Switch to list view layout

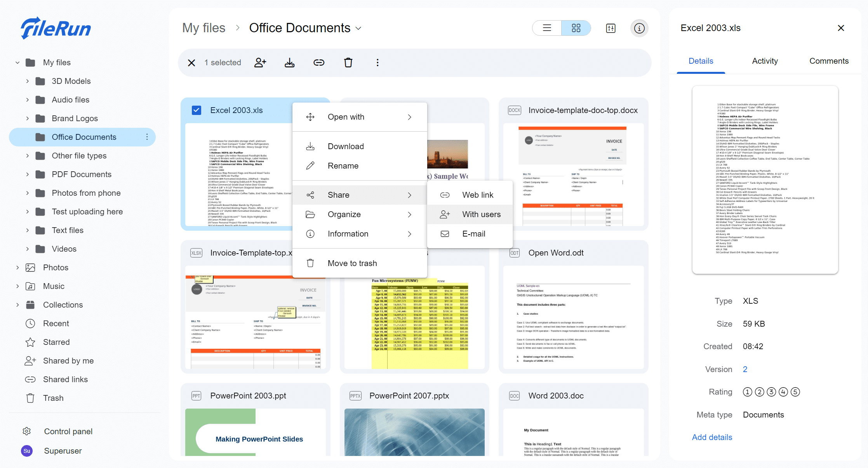547,28
